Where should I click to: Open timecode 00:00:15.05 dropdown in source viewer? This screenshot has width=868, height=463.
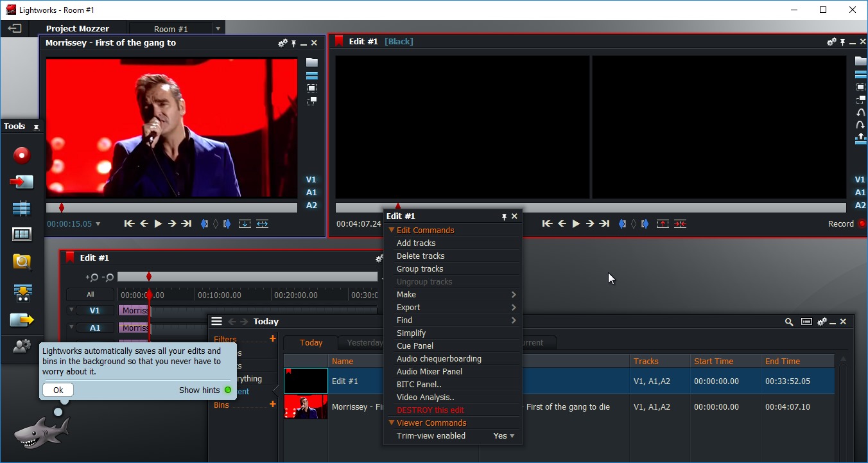pos(98,224)
